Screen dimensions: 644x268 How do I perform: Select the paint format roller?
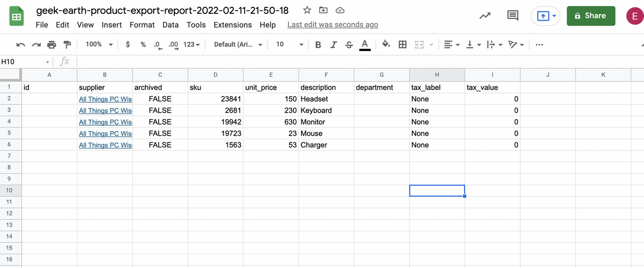[x=67, y=45]
